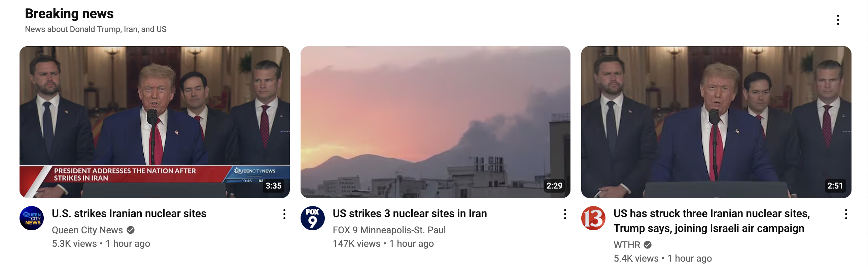Open the smoke over mountains video thumbnail
The image size is (868, 267).
[x=436, y=122]
